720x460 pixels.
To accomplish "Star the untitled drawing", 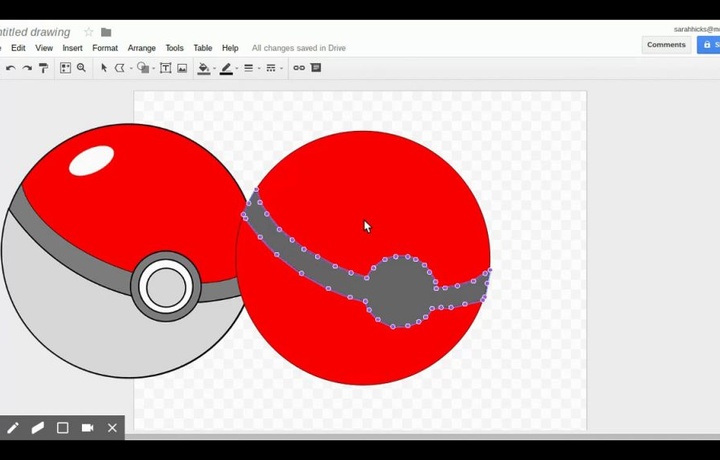I will coord(89,32).
